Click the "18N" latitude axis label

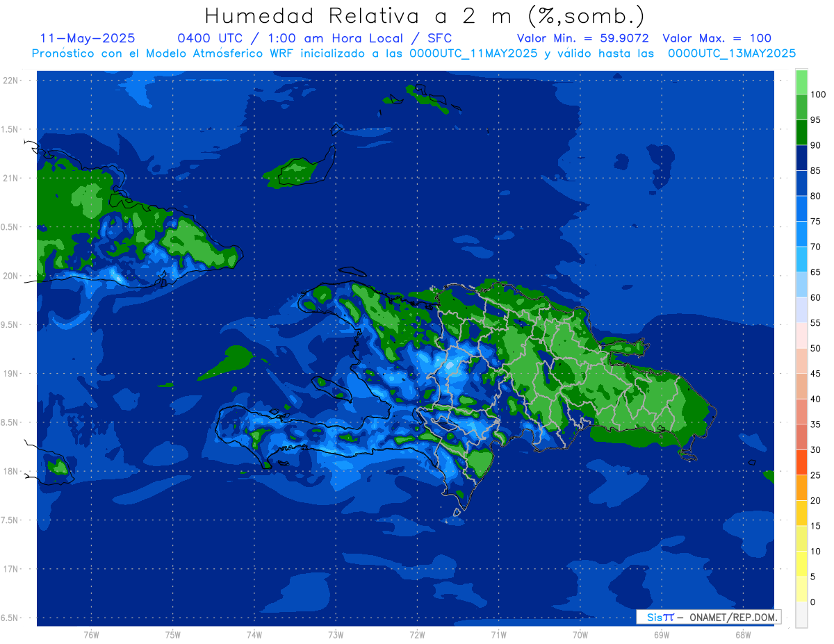(x=9, y=471)
